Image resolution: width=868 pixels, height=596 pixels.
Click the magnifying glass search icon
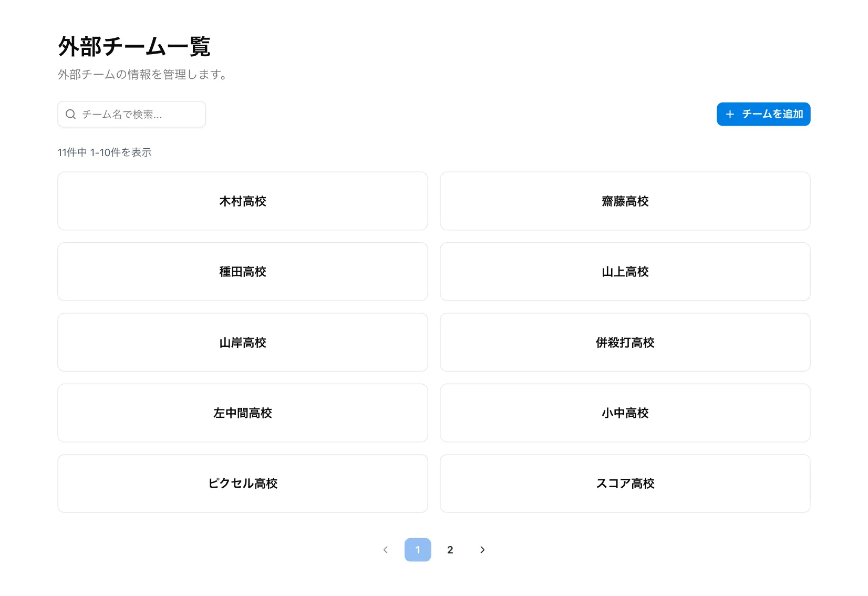click(71, 114)
